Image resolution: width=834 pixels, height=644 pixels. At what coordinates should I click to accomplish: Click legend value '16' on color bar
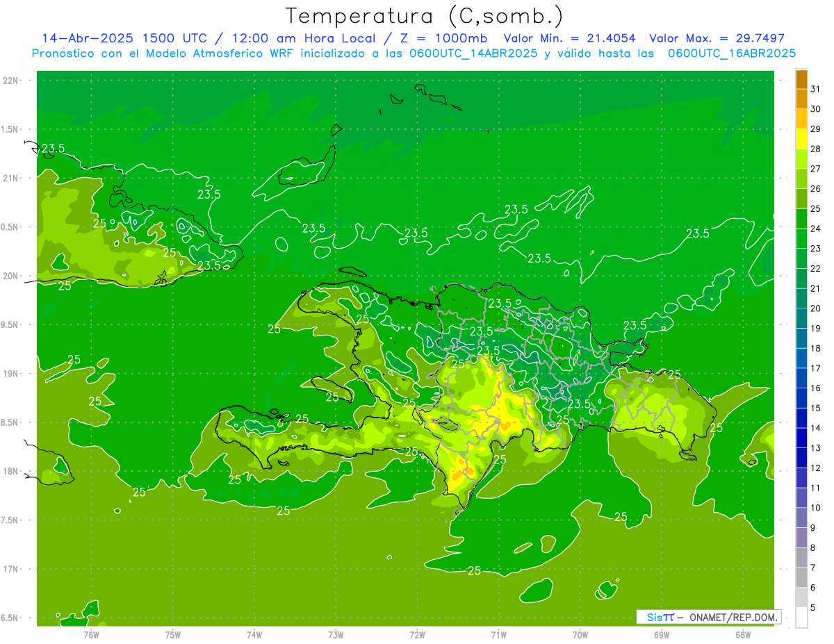pyautogui.click(x=815, y=388)
